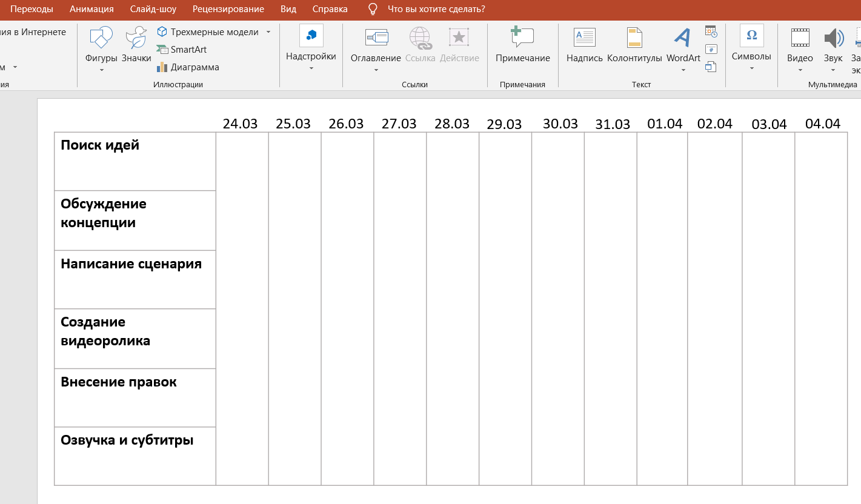Select the 'Внесение правок' cell

pyautogui.click(x=135, y=398)
